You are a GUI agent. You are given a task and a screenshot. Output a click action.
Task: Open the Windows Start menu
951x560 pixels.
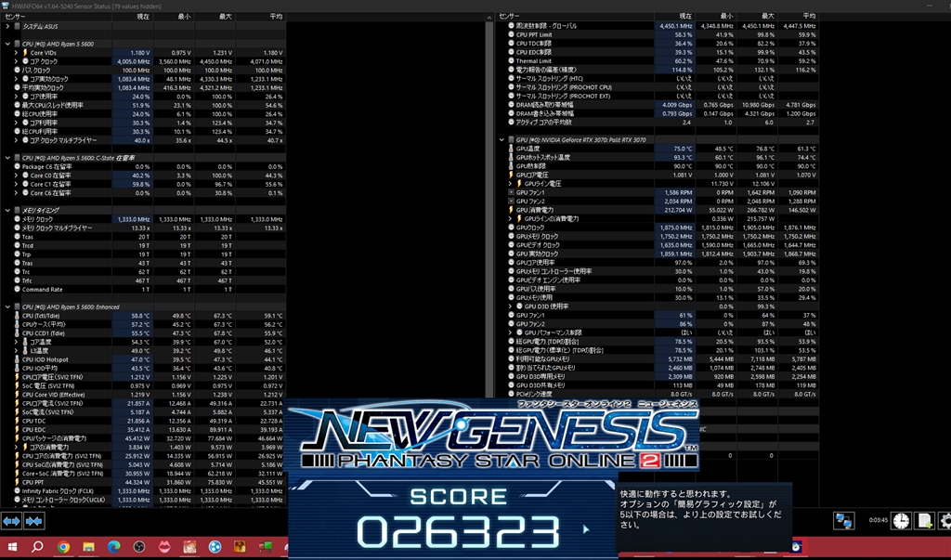coord(11,547)
